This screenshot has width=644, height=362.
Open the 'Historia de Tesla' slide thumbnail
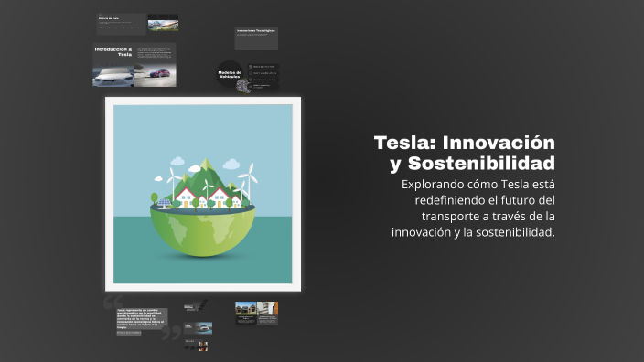[x=121, y=24]
